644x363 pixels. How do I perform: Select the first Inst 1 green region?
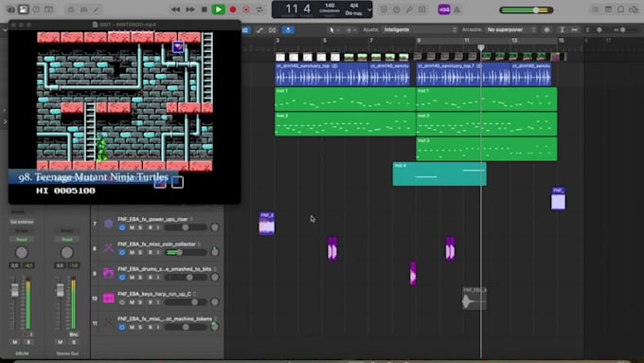click(x=345, y=100)
